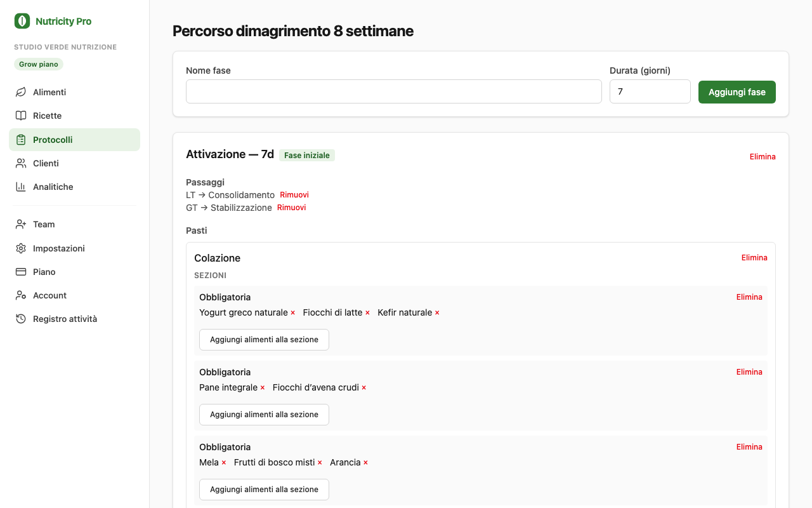Viewport: 812px width, 508px height.
Task: Click the Account user-settings icon
Action: [x=21, y=295]
